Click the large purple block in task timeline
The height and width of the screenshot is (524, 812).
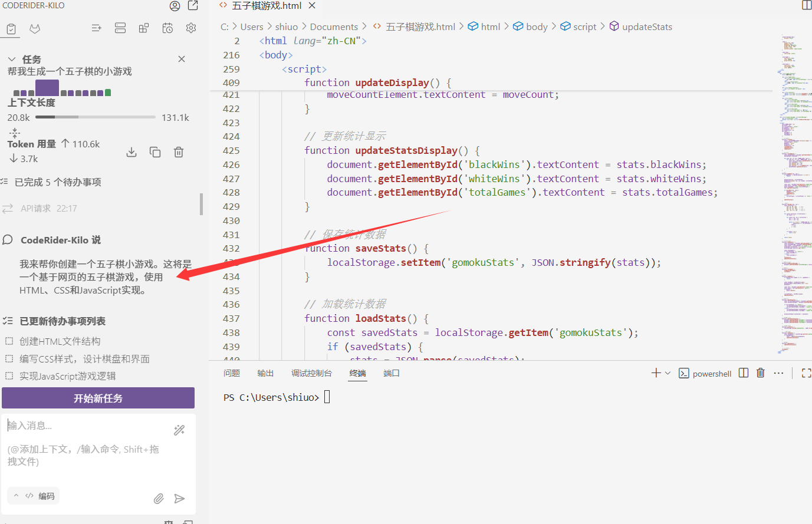47,88
